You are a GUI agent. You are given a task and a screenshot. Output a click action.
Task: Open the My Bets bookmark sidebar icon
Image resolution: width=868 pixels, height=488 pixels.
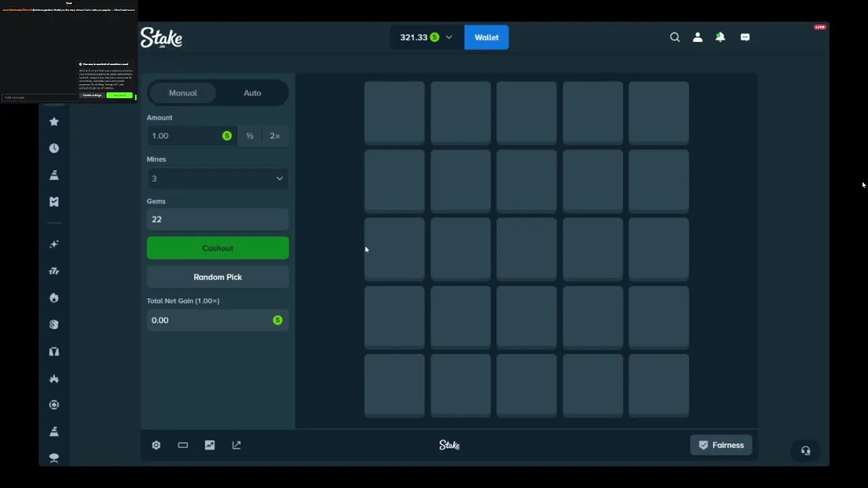tap(54, 202)
